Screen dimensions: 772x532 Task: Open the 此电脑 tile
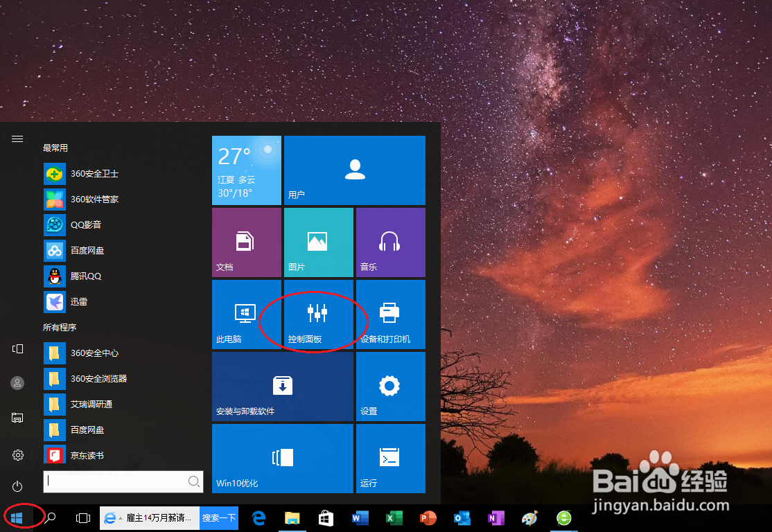[247, 314]
